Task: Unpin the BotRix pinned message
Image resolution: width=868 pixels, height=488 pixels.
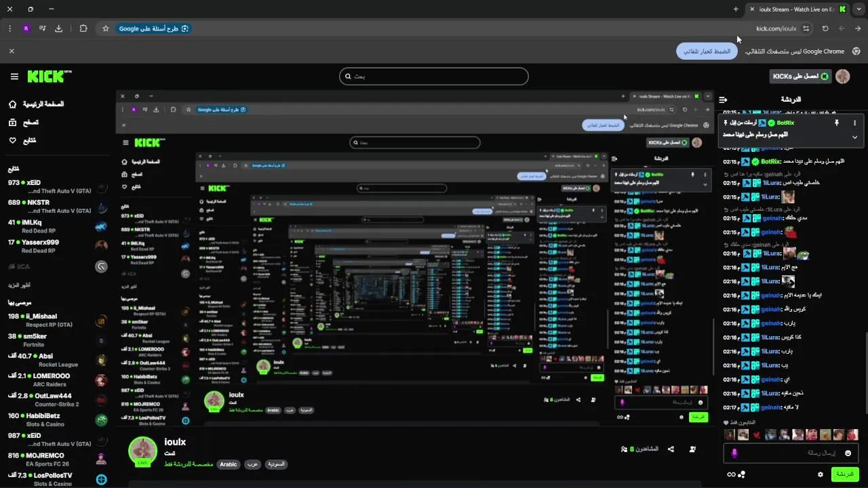Action: (x=837, y=123)
